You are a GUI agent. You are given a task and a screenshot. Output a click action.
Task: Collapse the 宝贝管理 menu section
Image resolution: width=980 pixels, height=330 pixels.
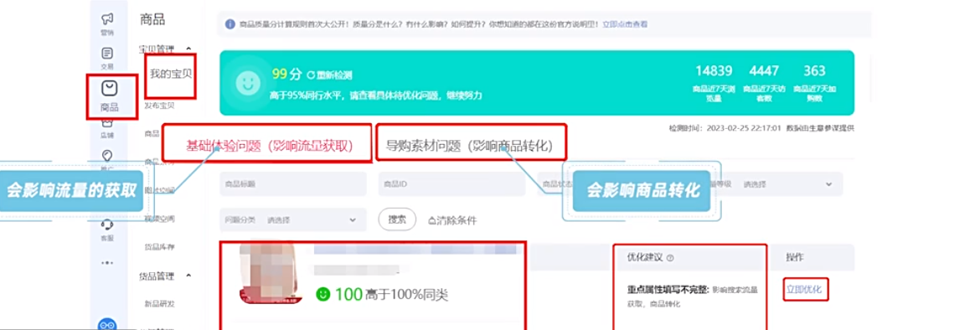click(x=188, y=48)
